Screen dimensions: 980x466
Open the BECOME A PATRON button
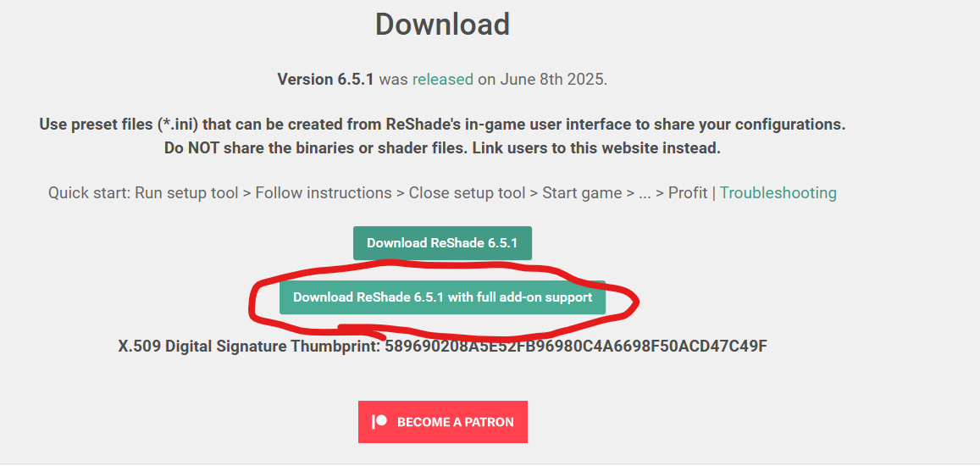pos(442,422)
